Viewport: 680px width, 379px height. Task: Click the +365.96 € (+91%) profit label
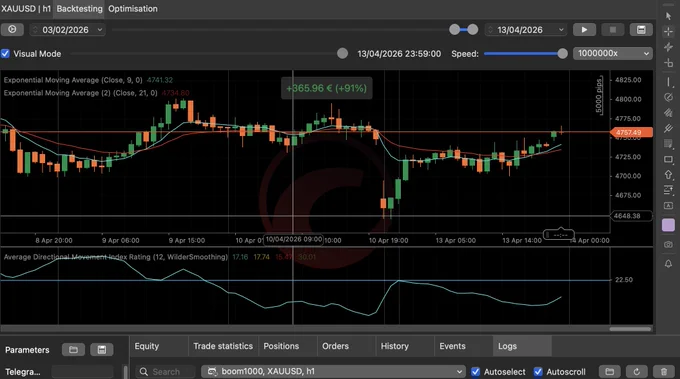pos(327,88)
